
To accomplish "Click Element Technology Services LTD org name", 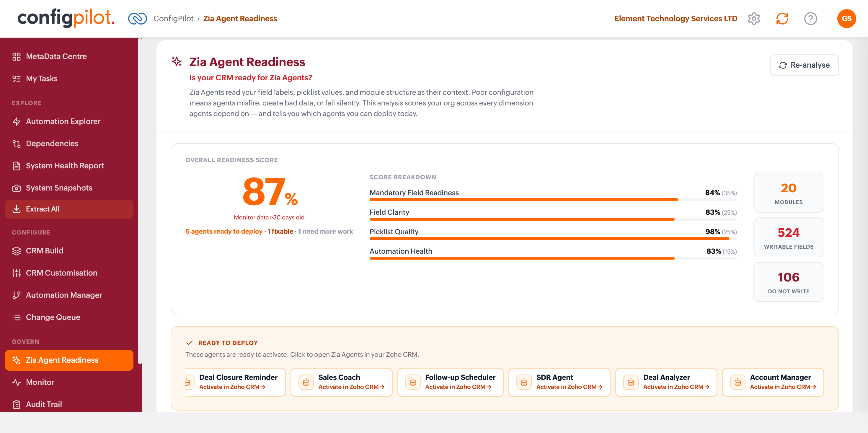I will click(x=676, y=19).
